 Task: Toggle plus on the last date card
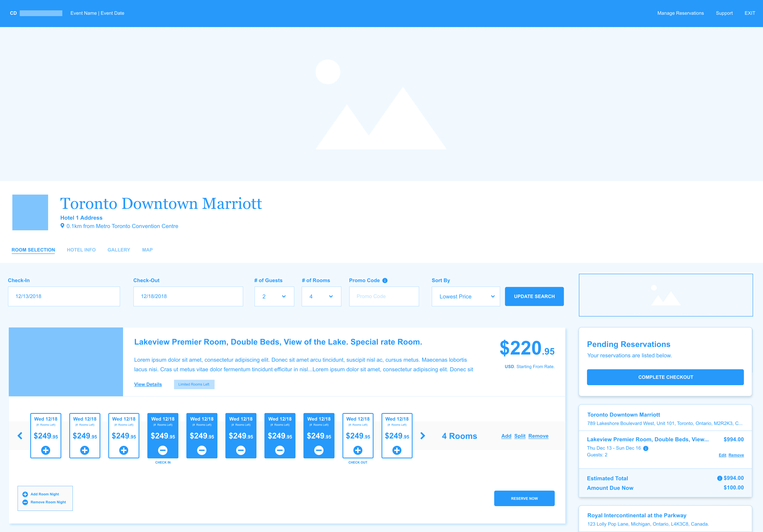[397, 450]
